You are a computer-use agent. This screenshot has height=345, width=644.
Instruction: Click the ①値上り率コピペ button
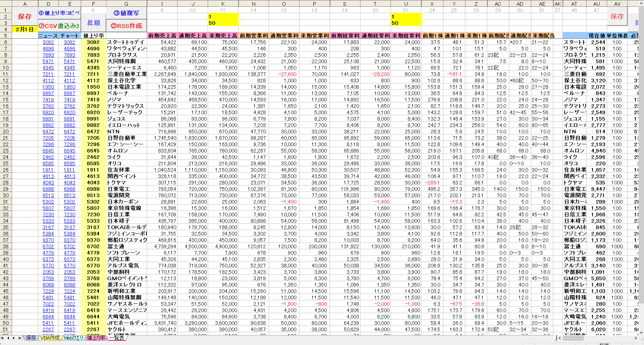pyautogui.click(x=59, y=13)
